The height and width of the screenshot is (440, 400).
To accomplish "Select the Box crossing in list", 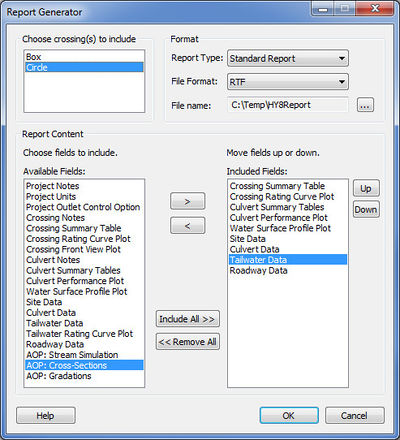I will (84, 57).
